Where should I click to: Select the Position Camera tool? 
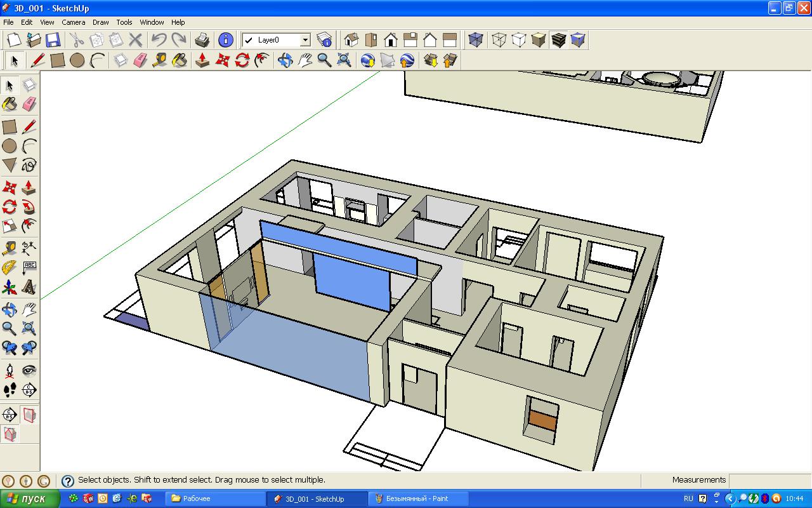10,370
